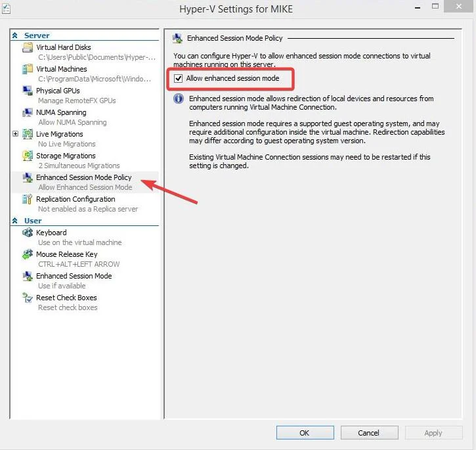476x450 pixels.
Task: Click the title bar settings window icon
Action: [6, 9]
